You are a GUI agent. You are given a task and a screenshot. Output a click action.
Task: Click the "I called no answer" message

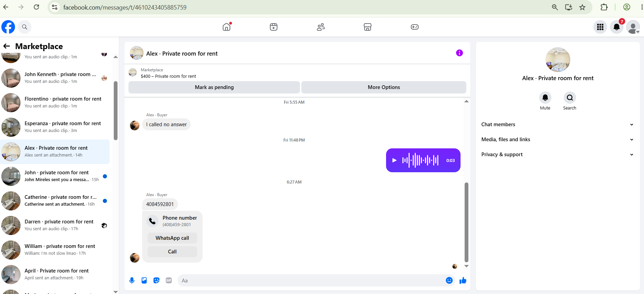click(x=166, y=124)
